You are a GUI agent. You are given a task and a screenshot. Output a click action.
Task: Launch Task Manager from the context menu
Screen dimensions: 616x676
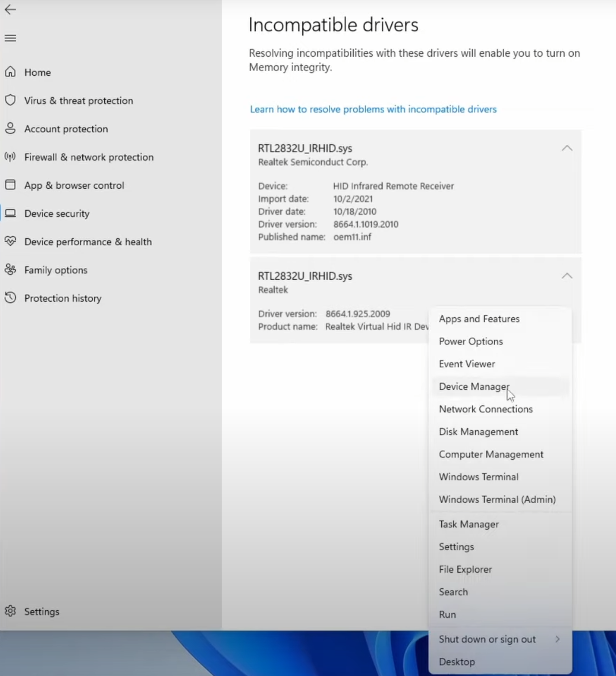468,524
